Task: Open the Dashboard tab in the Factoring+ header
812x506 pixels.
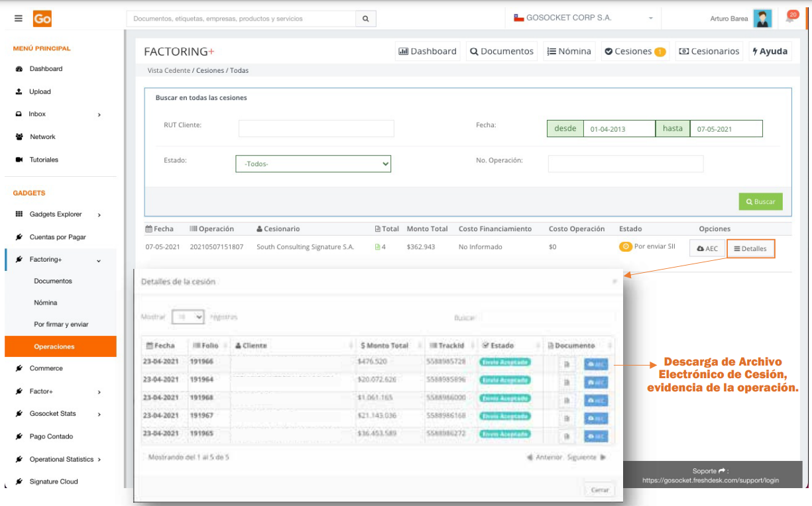Action: tap(428, 51)
